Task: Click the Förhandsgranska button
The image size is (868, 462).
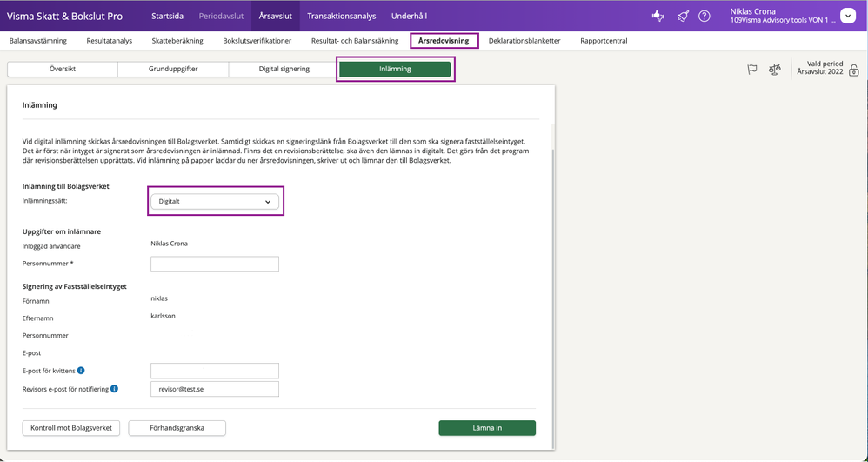Action: pyautogui.click(x=177, y=428)
